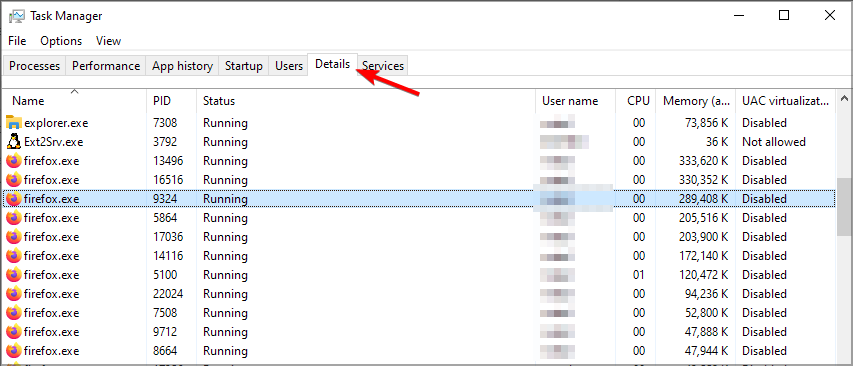Switch to the Processes tab
The height and width of the screenshot is (366, 853).
(35, 66)
